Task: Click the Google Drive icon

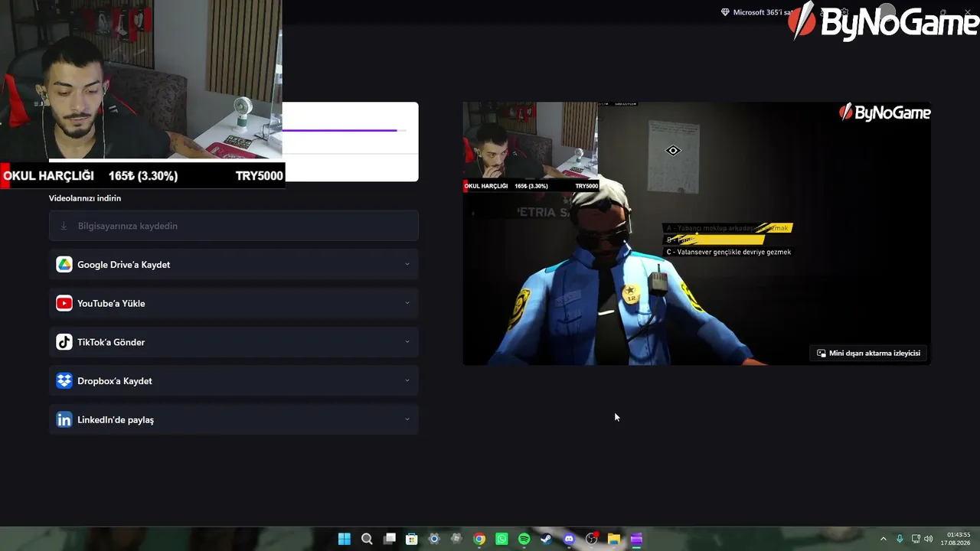Action: pos(64,265)
